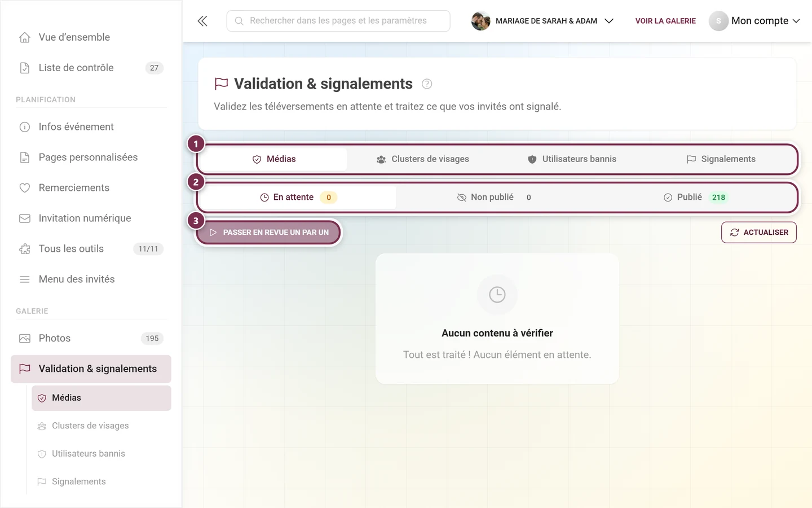Click the Invitation numérique envelope icon
812x508 pixels.
tap(25, 218)
